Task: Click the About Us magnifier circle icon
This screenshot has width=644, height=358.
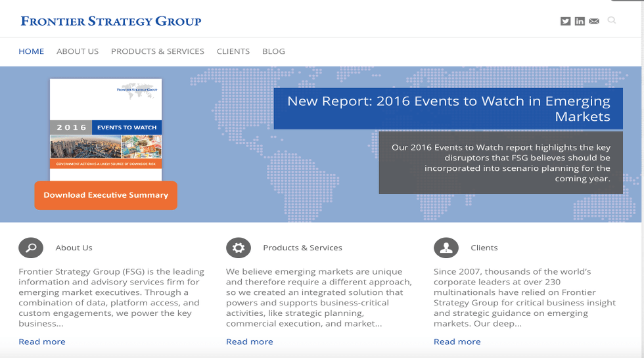Action: coord(31,248)
